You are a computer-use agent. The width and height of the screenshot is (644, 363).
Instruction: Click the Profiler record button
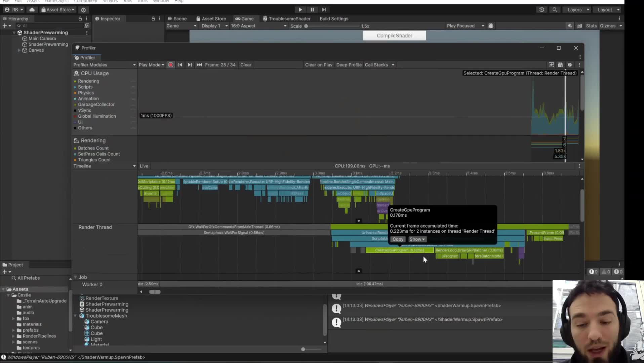(171, 65)
